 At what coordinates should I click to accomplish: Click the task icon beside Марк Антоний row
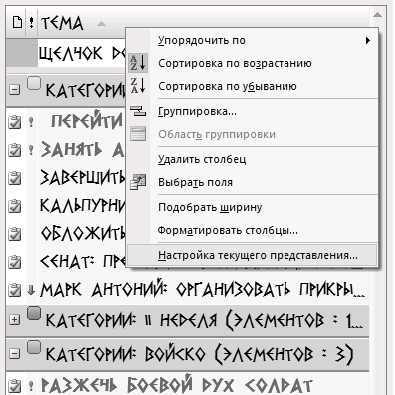click(x=14, y=290)
